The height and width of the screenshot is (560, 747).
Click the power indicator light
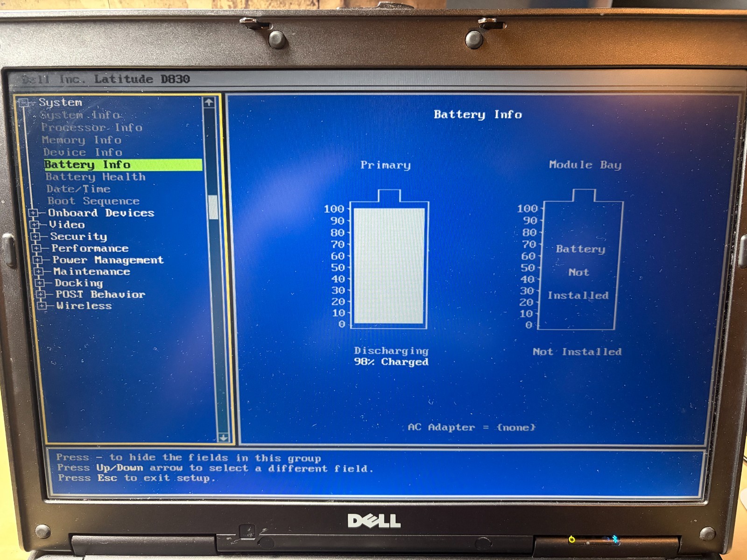pyautogui.click(x=571, y=539)
